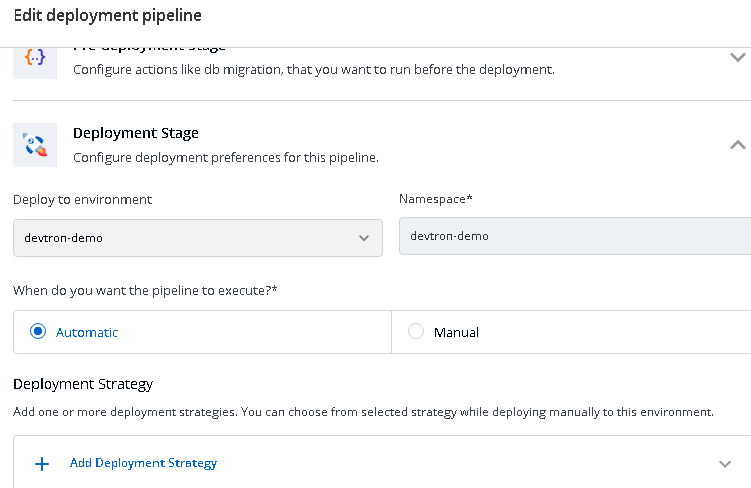Click the Add Deployment Strategy link
Screen dimensions: 751x488
[143, 463]
